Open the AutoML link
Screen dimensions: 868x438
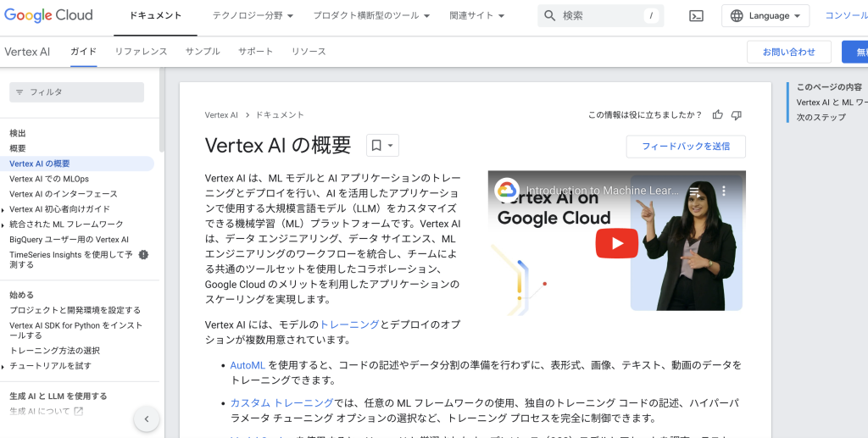248,365
